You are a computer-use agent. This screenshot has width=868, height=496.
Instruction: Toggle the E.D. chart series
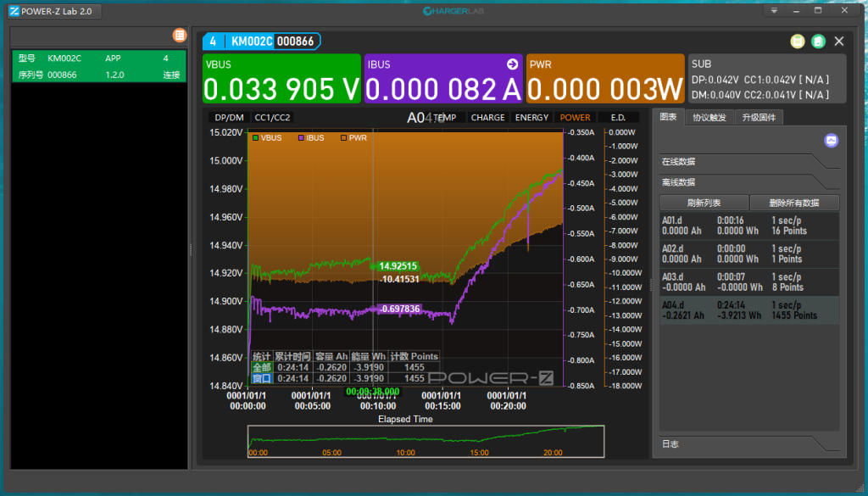click(618, 117)
